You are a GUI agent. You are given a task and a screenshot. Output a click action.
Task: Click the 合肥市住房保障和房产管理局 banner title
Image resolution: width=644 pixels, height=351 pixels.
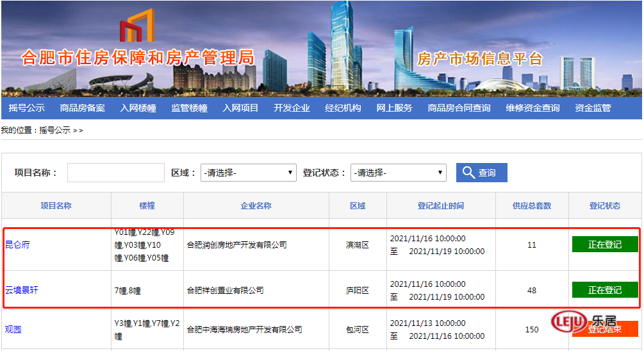coord(138,58)
